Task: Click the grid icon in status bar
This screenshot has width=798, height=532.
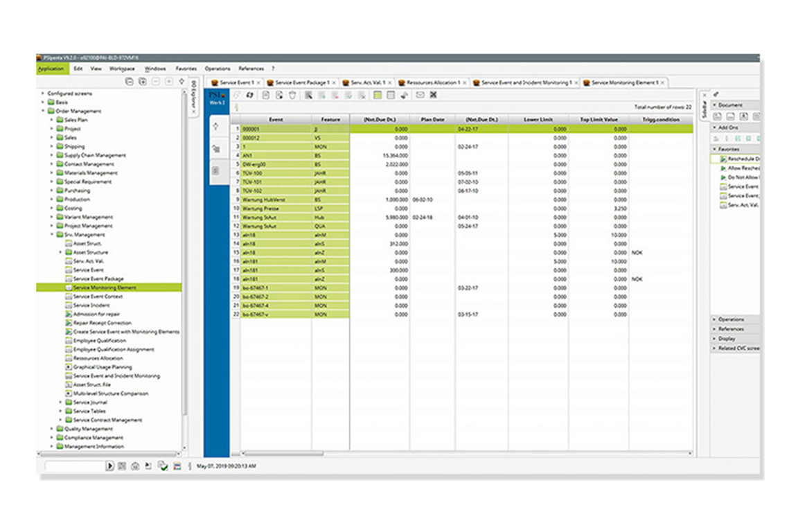Action: tap(122, 465)
